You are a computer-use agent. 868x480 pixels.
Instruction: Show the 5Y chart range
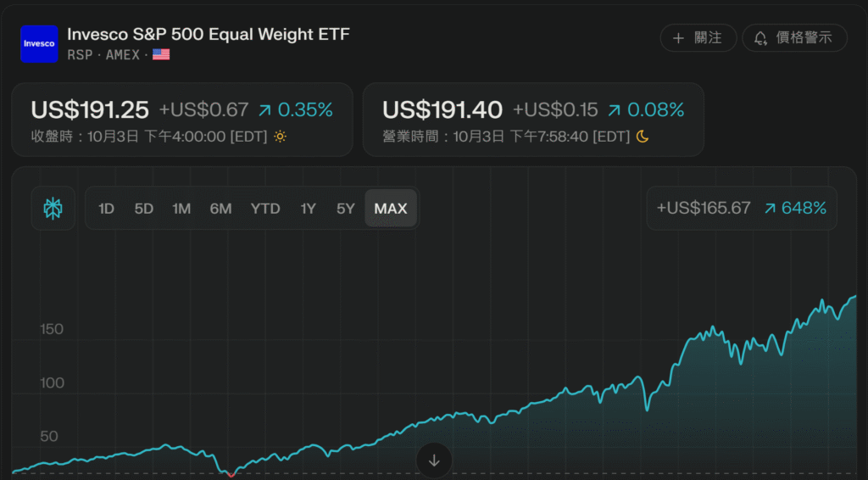(x=345, y=209)
